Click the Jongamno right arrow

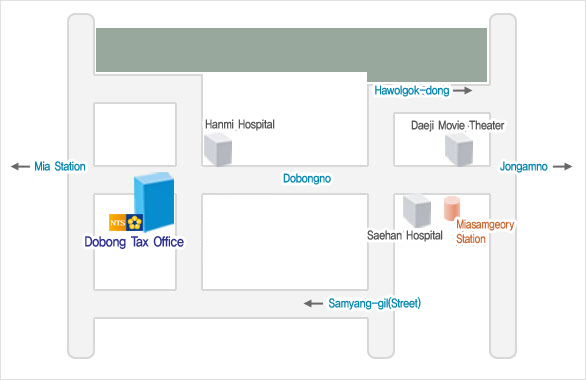click(562, 166)
